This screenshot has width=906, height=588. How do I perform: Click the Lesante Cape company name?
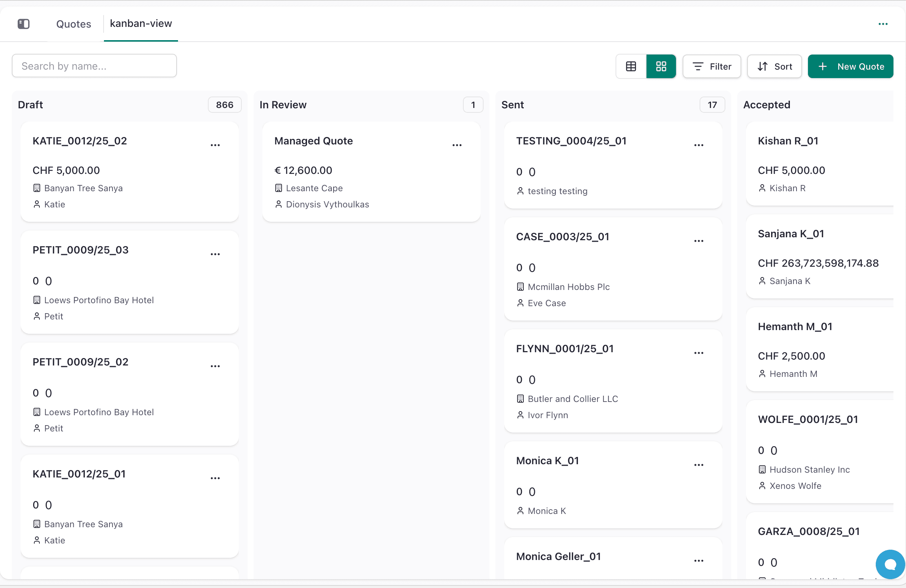pyautogui.click(x=314, y=188)
